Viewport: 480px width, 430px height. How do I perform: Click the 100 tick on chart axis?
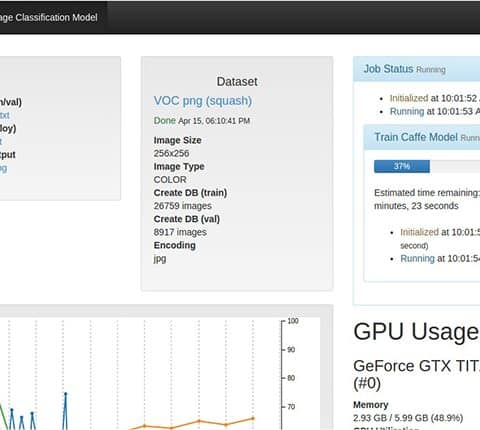[x=293, y=321]
